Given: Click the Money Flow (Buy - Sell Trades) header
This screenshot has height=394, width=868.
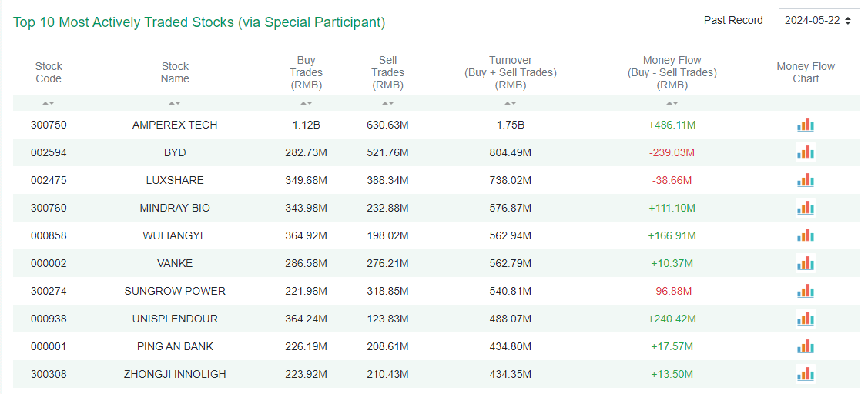Looking at the screenshot, I should [672, 72].
